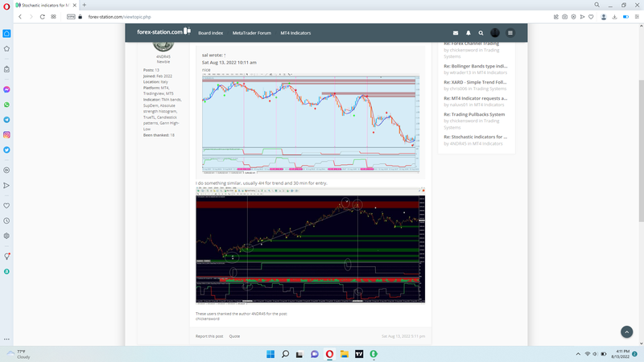The image size is (644, 362).
Task: Open TradingView app from taskbar
Action: (359, 354)
